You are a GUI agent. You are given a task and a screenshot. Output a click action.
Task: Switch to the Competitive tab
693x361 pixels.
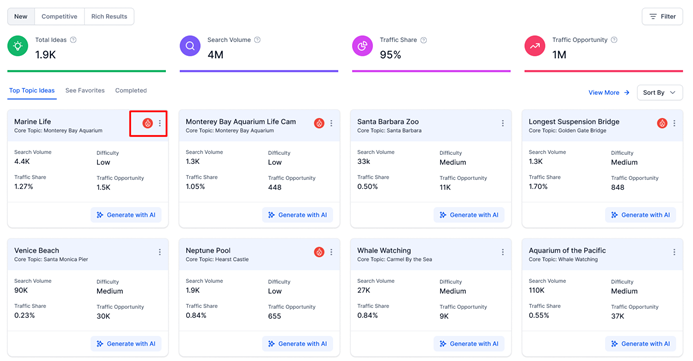pyautogui.click(x=59, y=16)
